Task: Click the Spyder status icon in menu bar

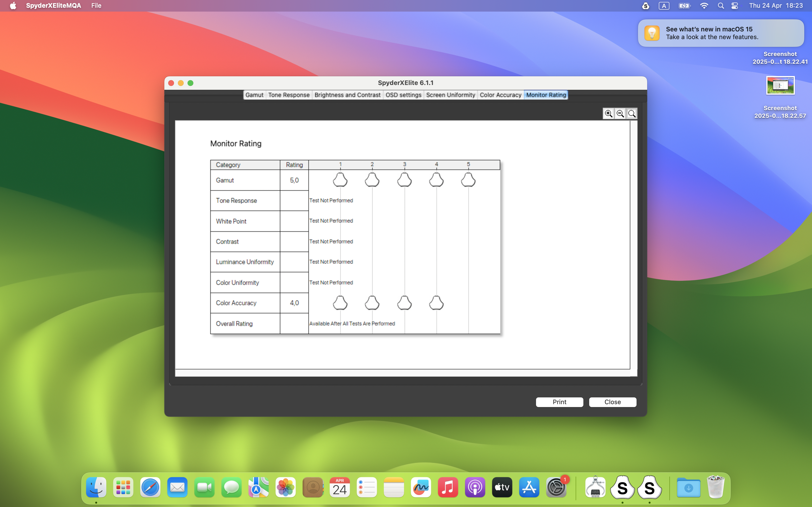Action: pyautogui.click(x=645, y=6)
